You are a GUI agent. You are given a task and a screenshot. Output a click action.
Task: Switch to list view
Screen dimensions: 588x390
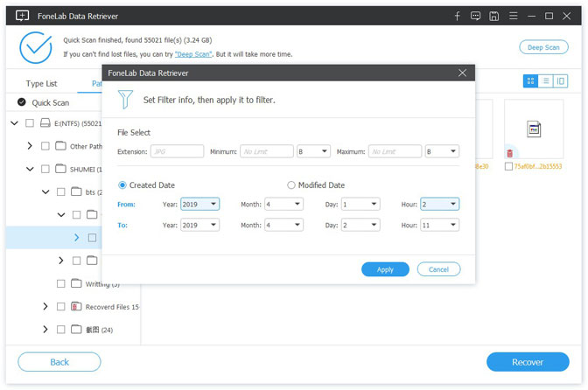[545, 81]
